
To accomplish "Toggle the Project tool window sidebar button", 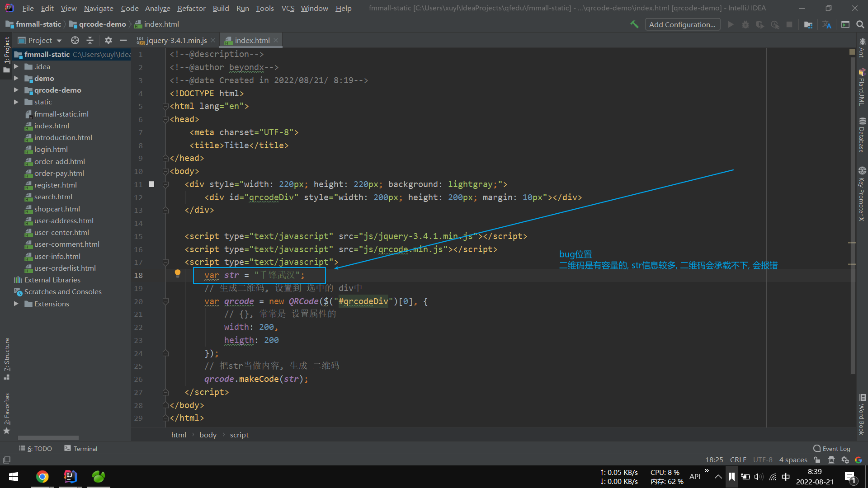I will point(7,54).
